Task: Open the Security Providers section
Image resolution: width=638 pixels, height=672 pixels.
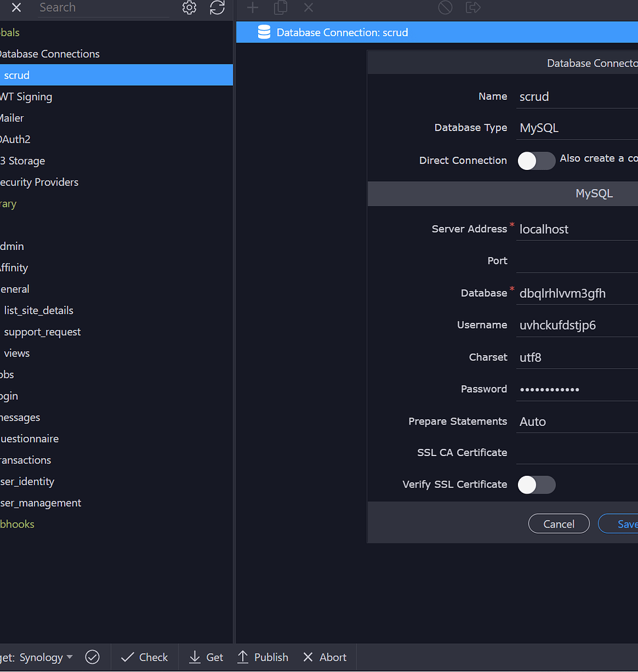Action: coord(40,182)
